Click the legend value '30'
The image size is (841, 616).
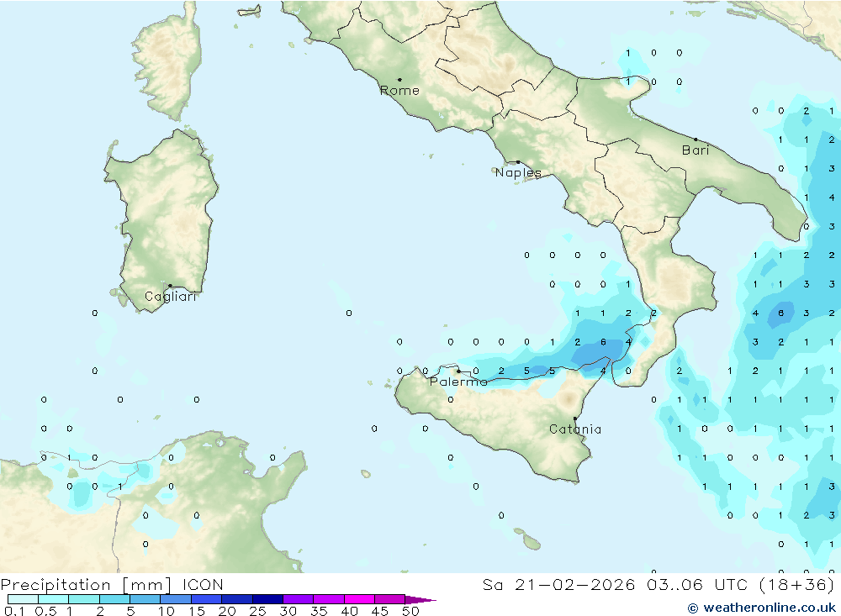pyautogui.click(x=288, y=611)
